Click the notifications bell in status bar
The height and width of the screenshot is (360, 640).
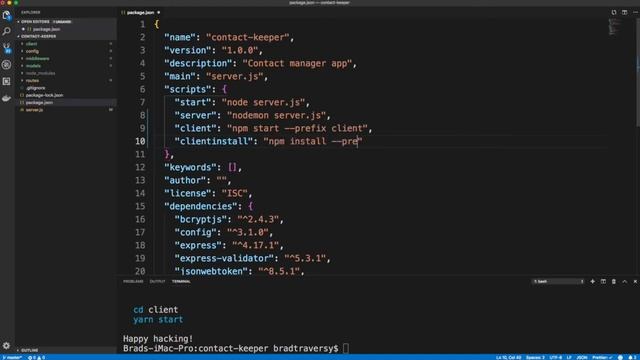pyautogui.click(x=632, y=357)
